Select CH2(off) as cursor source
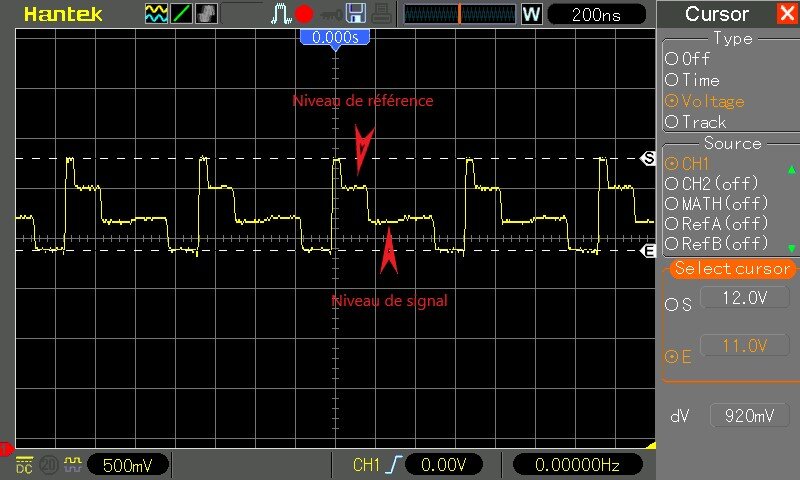Screen dimensions: 800x480 click(x=712, y=184)
